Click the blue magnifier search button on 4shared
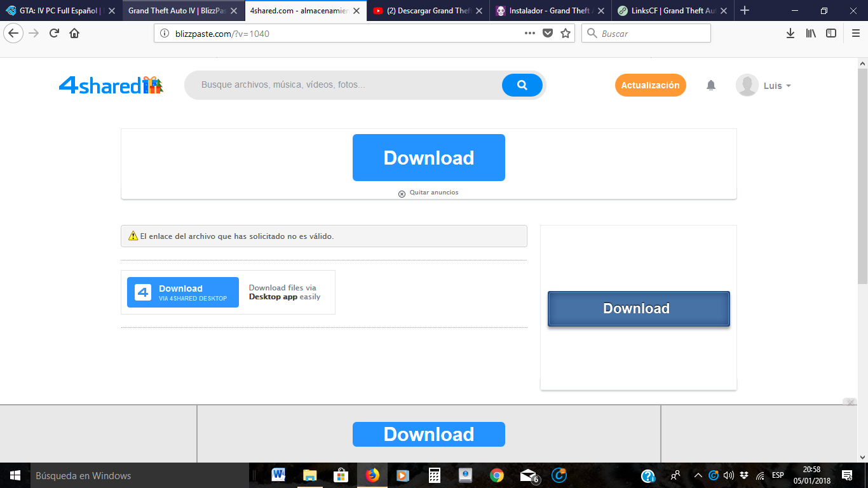The image size is (868, 488). [x=522, y=85]
